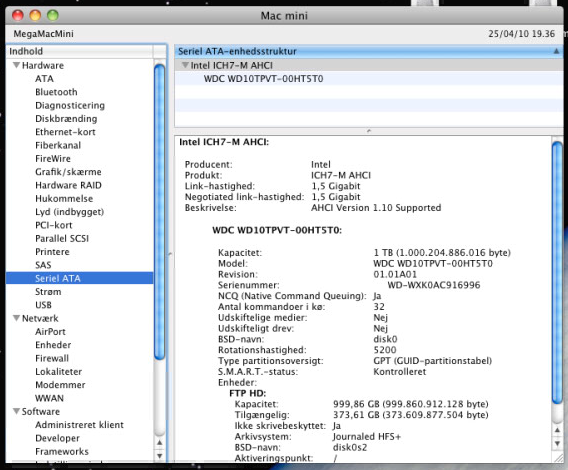Show USB device information
This screenshot has height=470, width=568.
[x=43, y=305]
